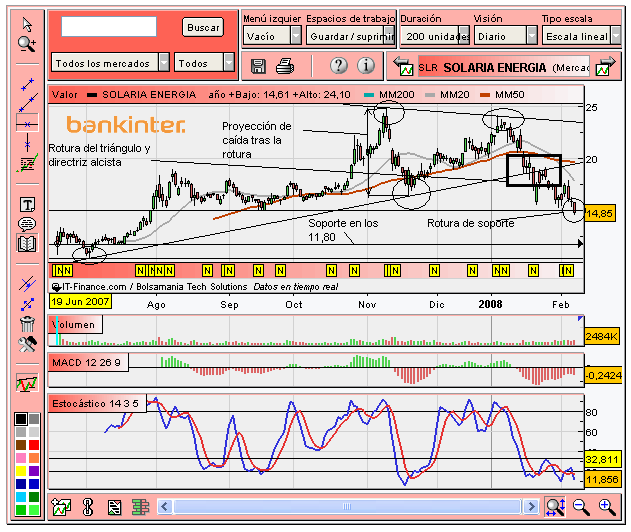Pick the black color swatch
Viewport: 631px width, 532px height.
click(21, 419)
